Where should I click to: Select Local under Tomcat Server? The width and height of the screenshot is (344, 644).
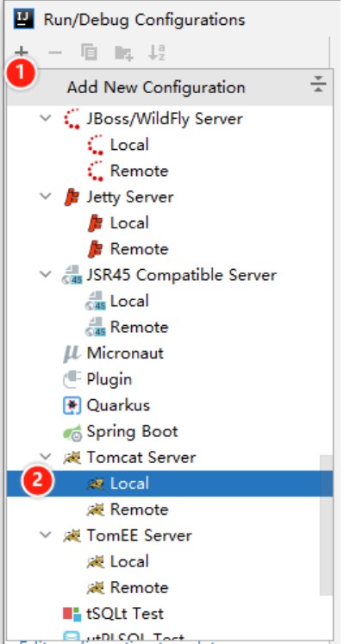(170, 484)
